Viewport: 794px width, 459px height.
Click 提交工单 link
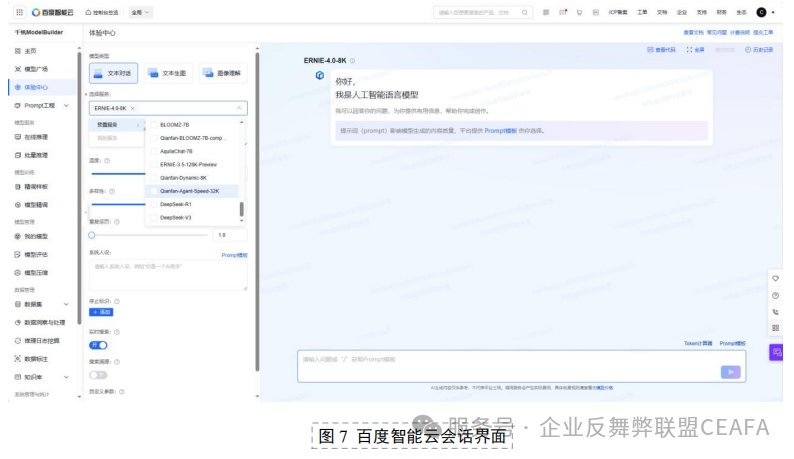[x=763, y=32]
